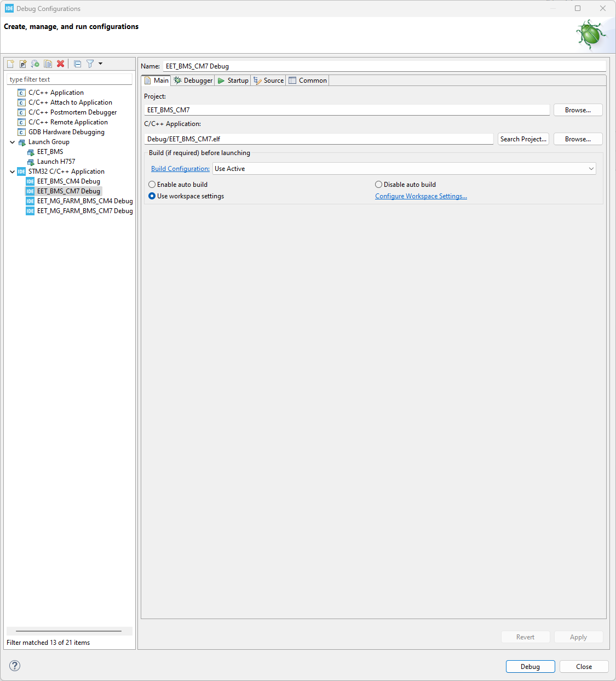The image size is (616, 681).
Task: Open the filter options dropdown arrow
Action: pos(100,64)
